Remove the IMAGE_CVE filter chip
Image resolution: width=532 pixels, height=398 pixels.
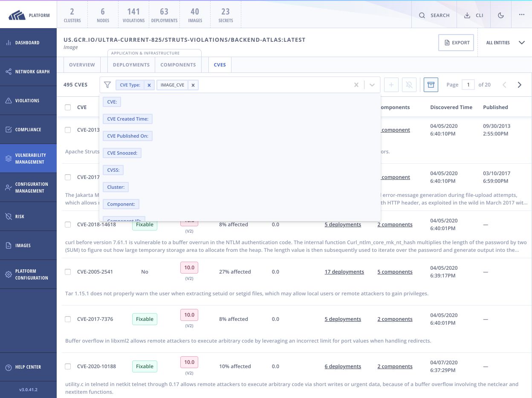coord(193,85)
